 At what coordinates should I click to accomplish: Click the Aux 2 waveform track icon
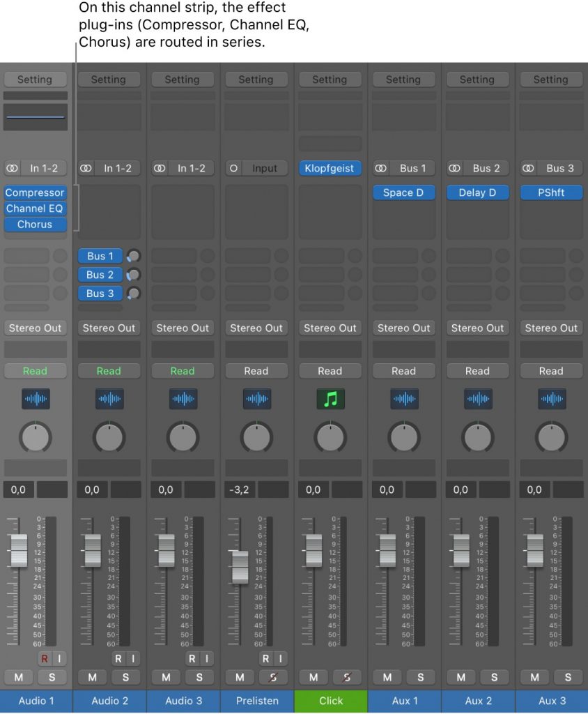pos(478,399)
